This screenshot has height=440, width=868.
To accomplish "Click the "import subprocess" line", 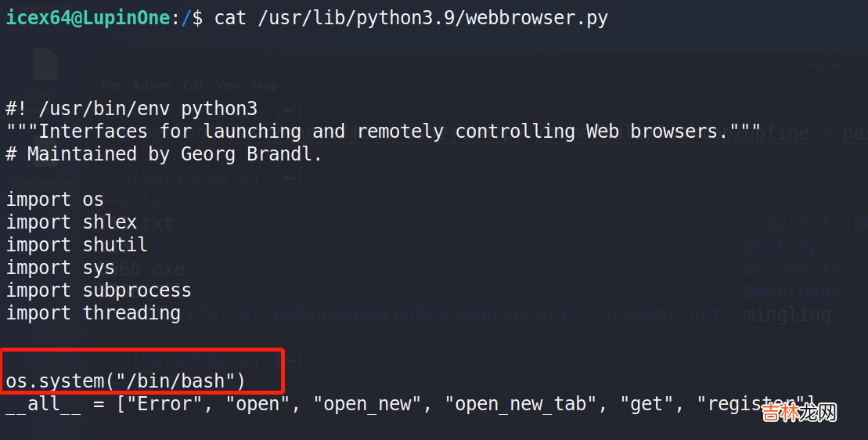I will click(x=99, y=290).
